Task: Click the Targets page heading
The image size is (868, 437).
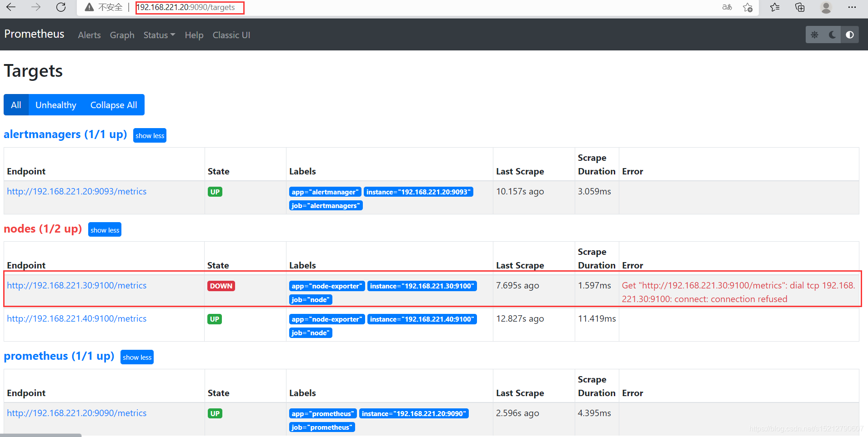Action: [33, 71]
